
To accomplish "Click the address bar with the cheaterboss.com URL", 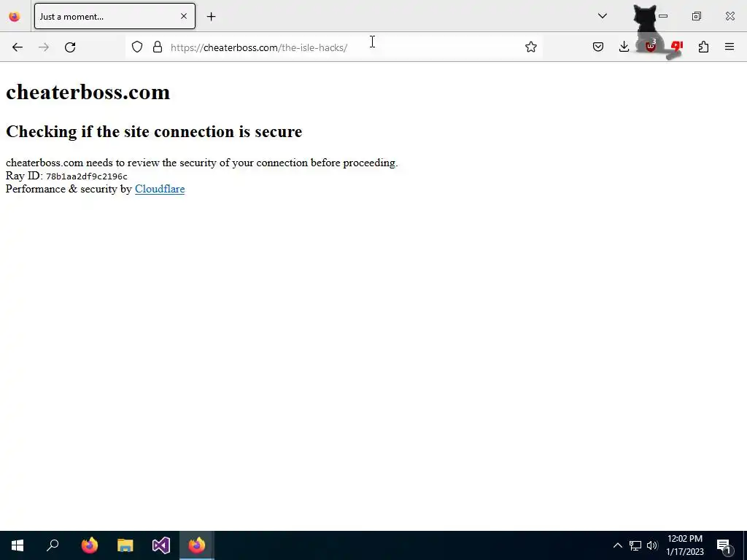I will point(333,47).
